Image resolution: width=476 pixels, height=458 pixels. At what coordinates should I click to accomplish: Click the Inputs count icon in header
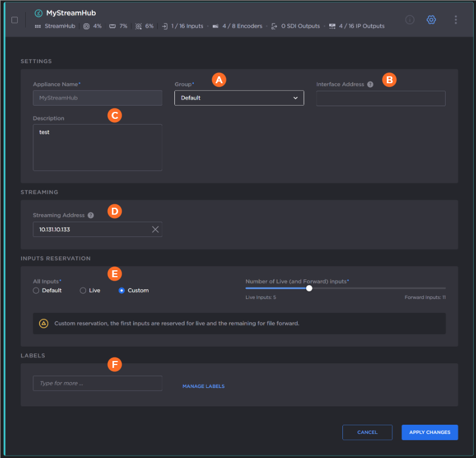point(165,26)
